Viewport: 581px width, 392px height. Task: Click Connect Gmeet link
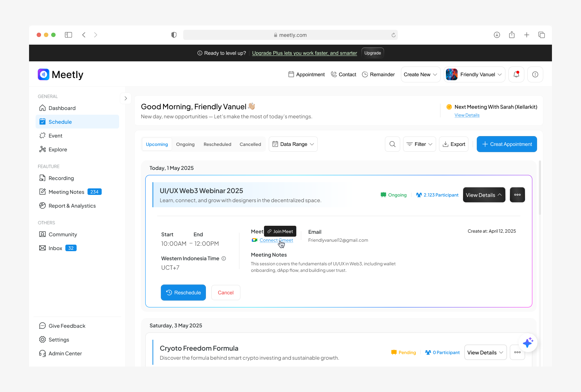point(276,240)
